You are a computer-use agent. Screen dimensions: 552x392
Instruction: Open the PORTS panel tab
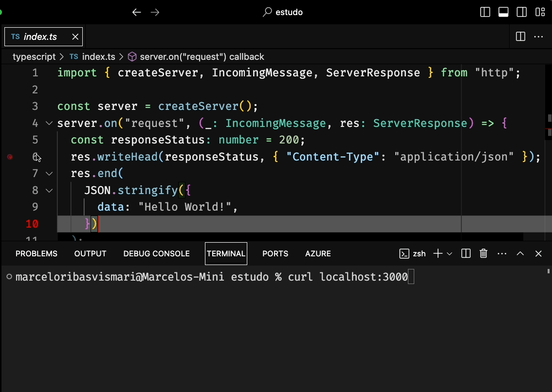click(x=276, y=254)
